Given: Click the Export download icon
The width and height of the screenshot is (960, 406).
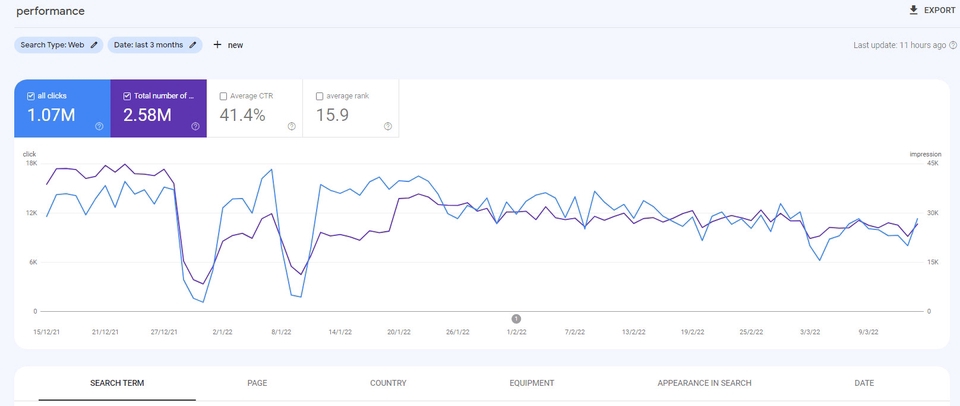Looking at the screenshot, I should pyautogui.click(x=913, y=10).
